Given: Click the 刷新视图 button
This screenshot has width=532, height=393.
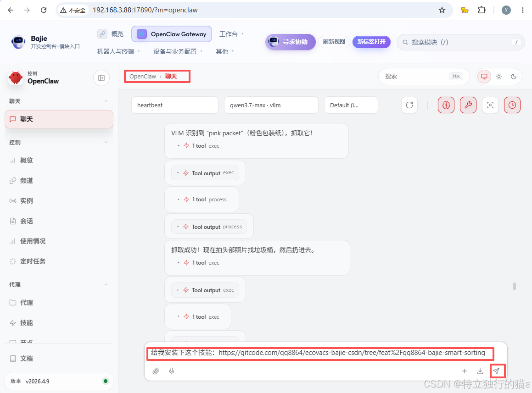Looking at the screenshot, I should [x=334, y=42].
